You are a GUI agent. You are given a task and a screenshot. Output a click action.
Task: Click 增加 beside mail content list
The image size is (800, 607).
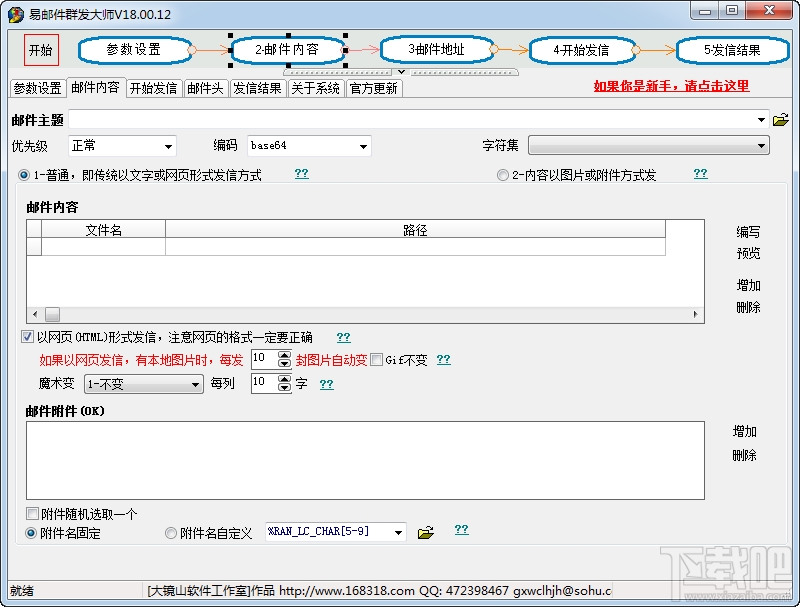click(748, 285)
